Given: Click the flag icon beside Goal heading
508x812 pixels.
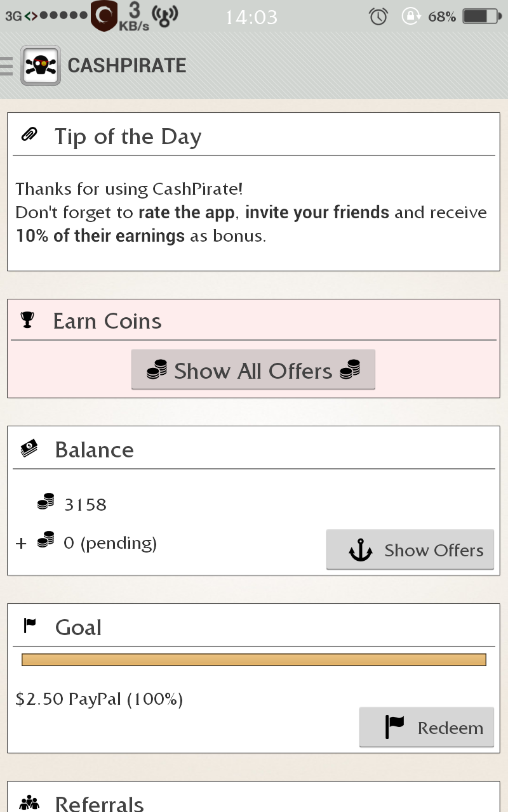Looking at the screenshot, I should (30, 626).
